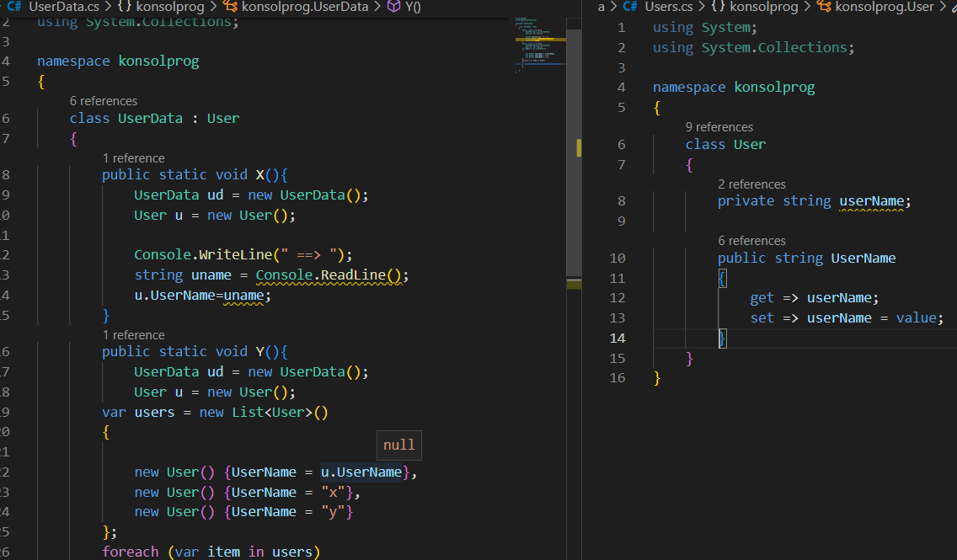The height and width of the screenshot is (560, 957).
Task: Click highlighted 'u.UserName' in the list initializer
Action: coord(361,472)
